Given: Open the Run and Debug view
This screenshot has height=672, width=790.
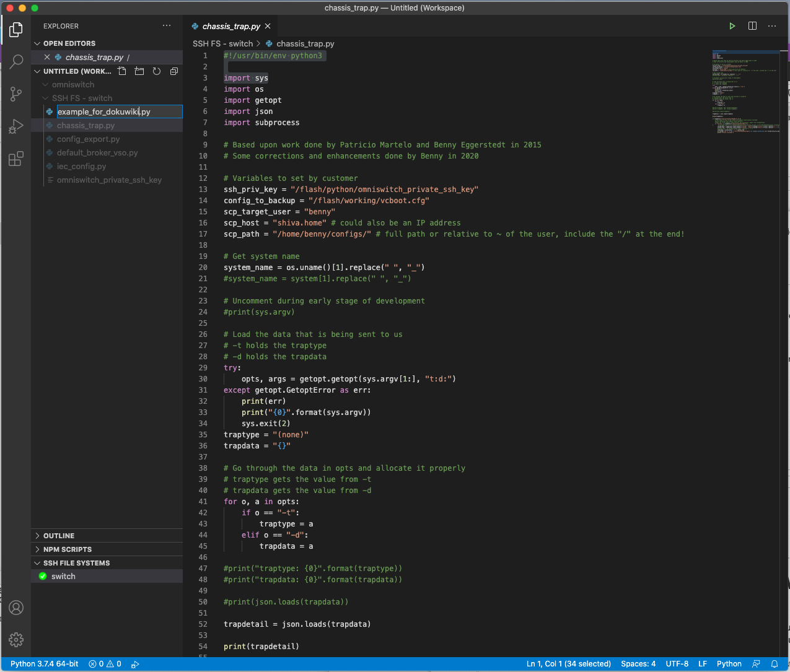Looking at the screenshot, I should pyautogui.click(x=16, y=126).
